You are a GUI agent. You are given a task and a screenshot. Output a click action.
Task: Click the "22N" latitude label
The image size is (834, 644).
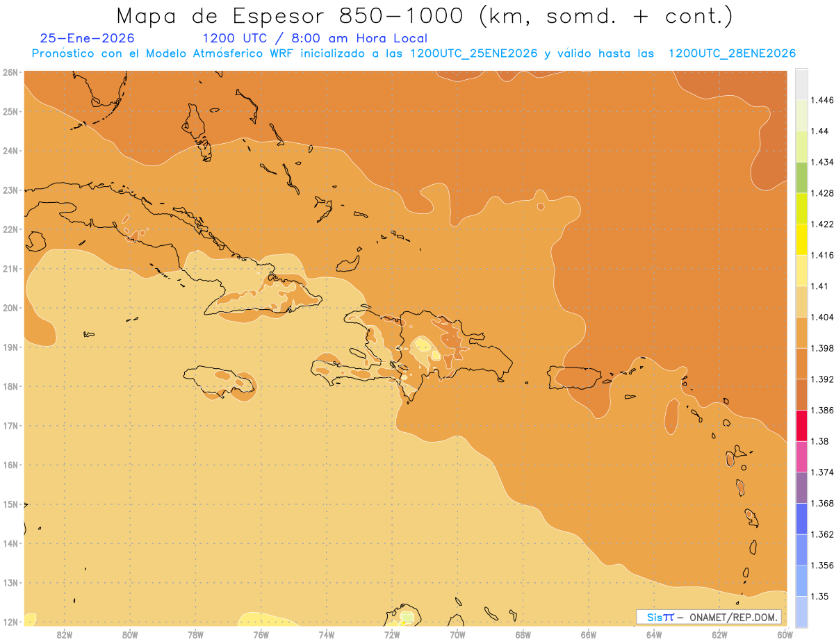coord(10,229)
